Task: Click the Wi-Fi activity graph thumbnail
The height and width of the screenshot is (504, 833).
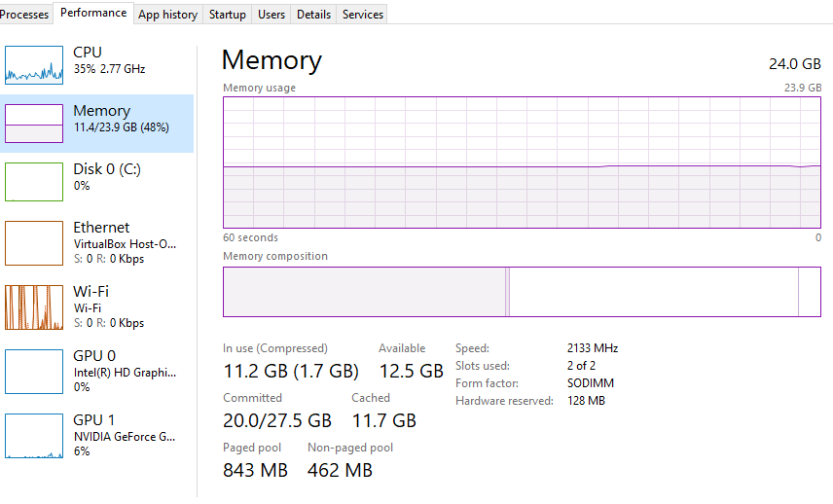Action: click(x=34, y=306)
